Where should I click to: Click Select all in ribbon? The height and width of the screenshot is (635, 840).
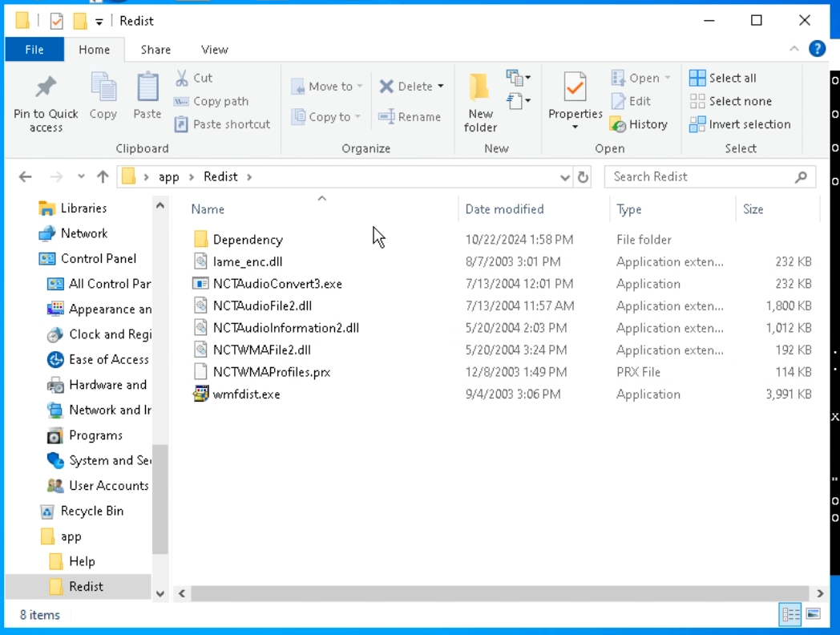click(x=723, y=78)
